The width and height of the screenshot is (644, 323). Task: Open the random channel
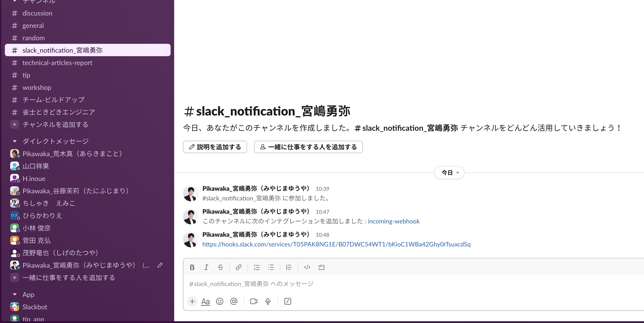(88, 38)
